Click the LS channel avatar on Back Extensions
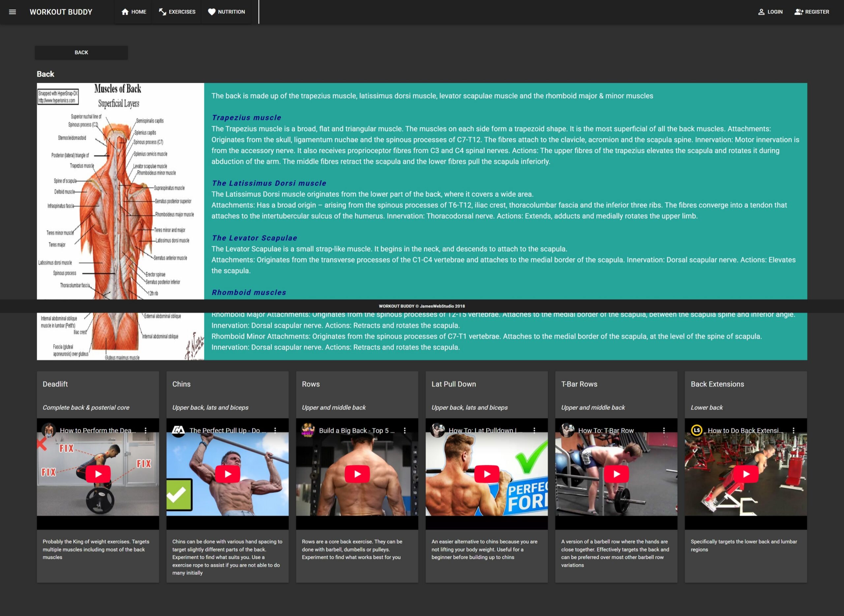The image size is (844, 616). tap(696, 430)
